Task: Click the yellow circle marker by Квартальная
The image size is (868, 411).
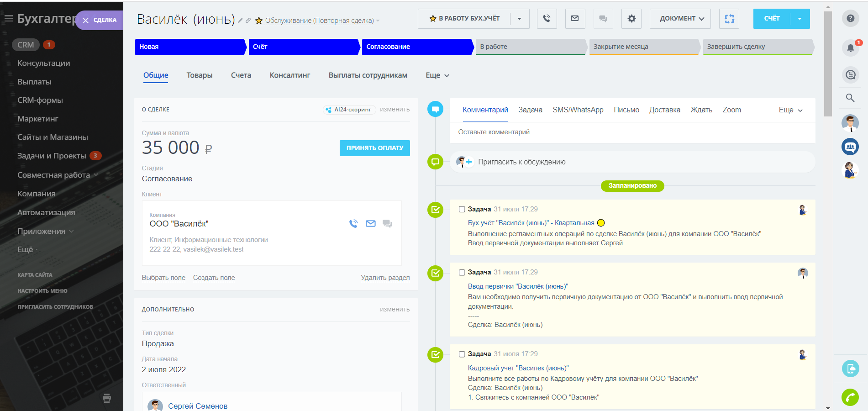Action: 601,223
